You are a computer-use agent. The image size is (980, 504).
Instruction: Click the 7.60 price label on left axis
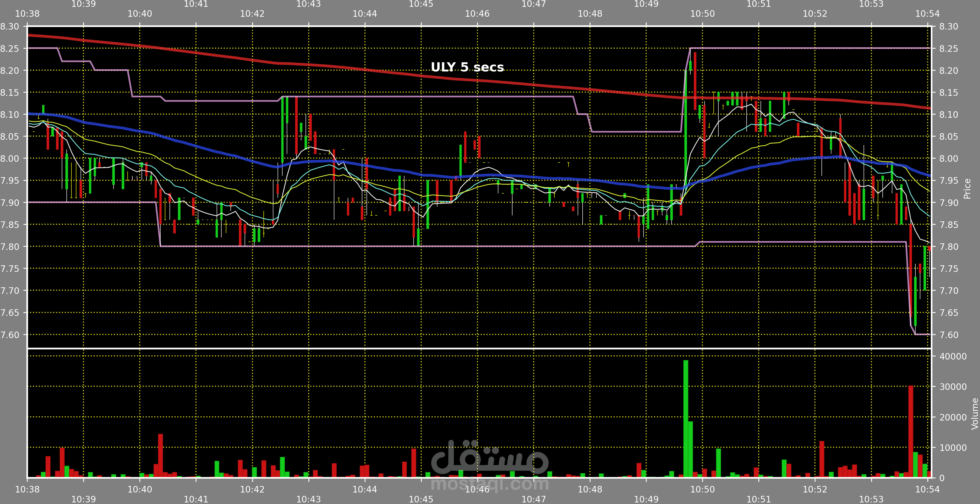pyautogui.click(x=9, y=335)
